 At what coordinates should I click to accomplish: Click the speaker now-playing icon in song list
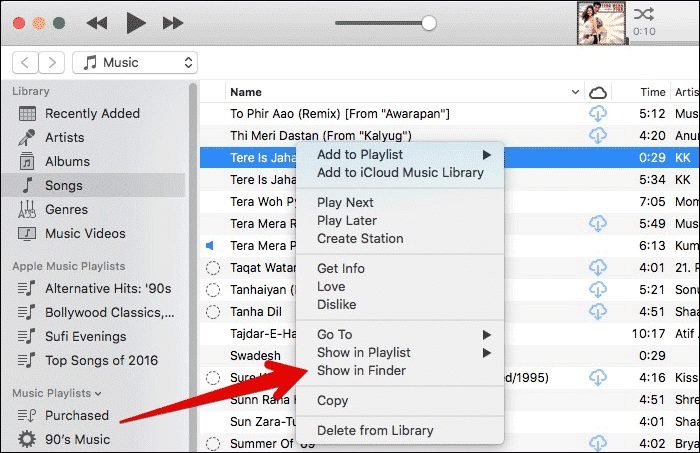pyautogui.click(x=209, y=245)
